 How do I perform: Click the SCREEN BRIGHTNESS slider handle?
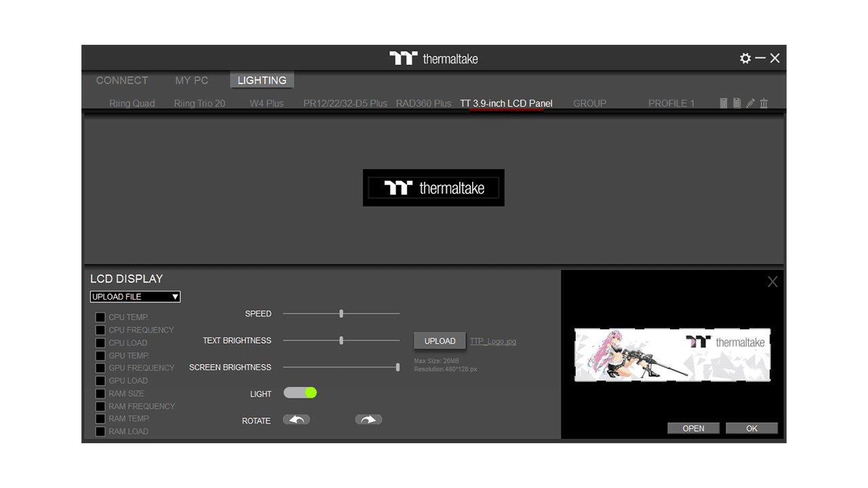[x=397, y=367]
